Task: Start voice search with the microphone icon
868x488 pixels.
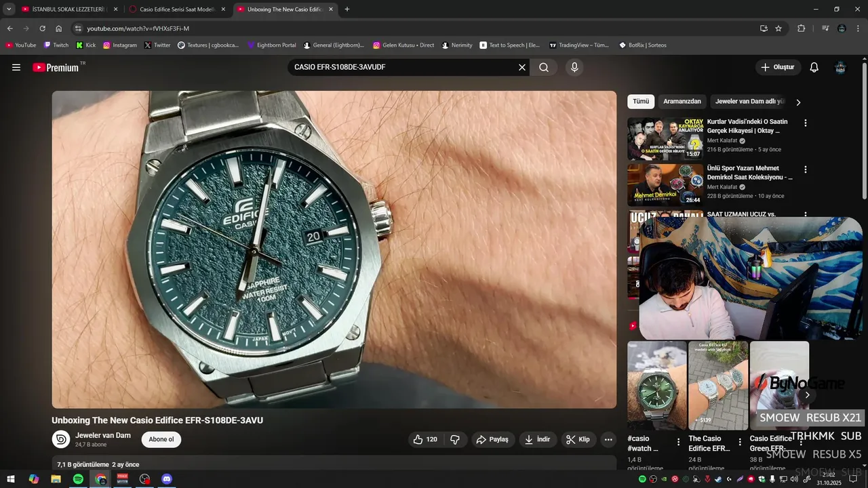Action: pos(574,67)
